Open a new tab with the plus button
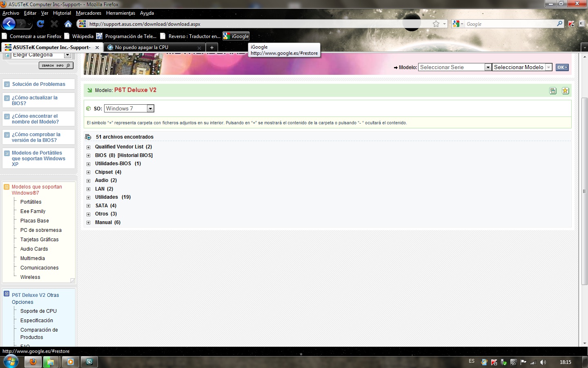 [212, 47]
